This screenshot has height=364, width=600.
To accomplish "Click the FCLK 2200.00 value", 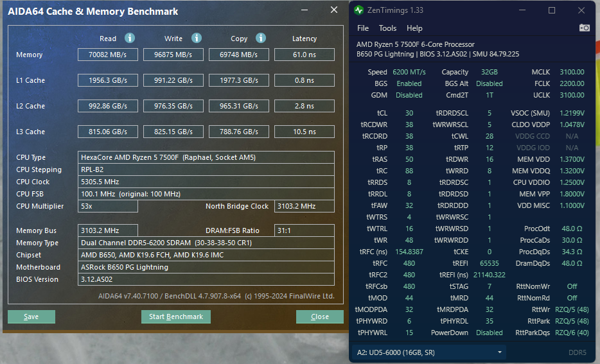I will (572, 83).
